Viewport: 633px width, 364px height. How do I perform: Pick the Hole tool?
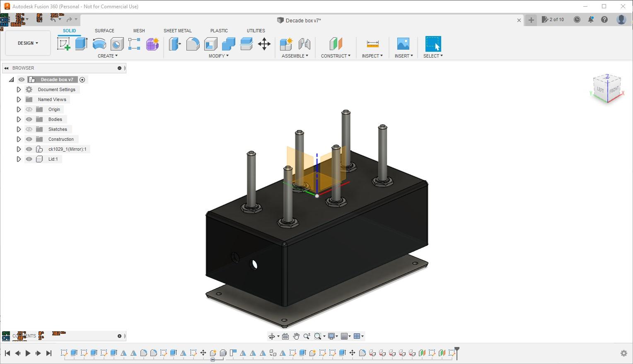coord(117,43)
